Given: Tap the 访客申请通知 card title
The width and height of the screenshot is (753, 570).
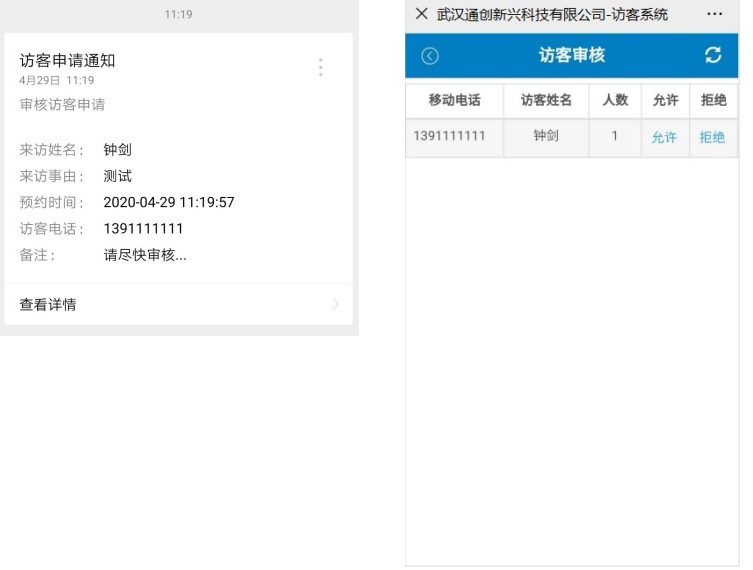Looking at the screenshot, I should (x=68, y=61).
